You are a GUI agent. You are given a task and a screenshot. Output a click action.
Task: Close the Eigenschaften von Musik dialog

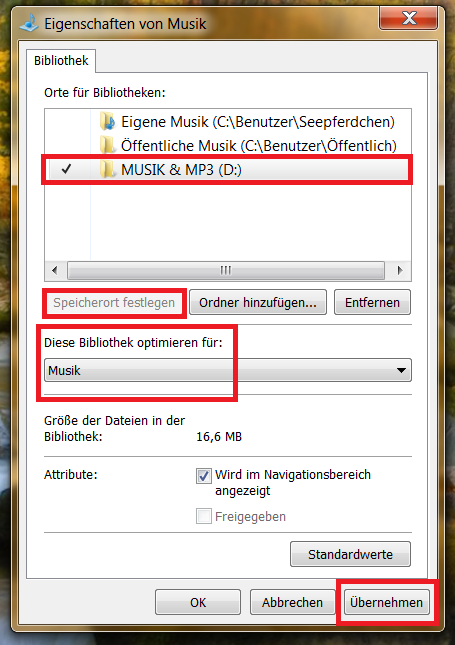(408, 18)
